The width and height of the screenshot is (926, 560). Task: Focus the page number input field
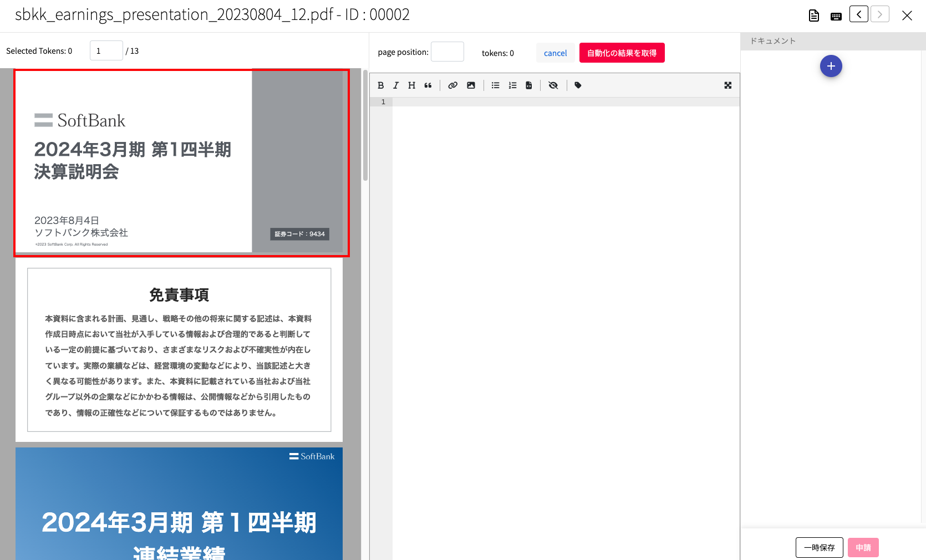106,50
